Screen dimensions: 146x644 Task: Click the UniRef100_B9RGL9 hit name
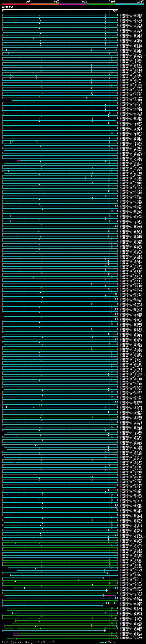[x=131, y=336]
